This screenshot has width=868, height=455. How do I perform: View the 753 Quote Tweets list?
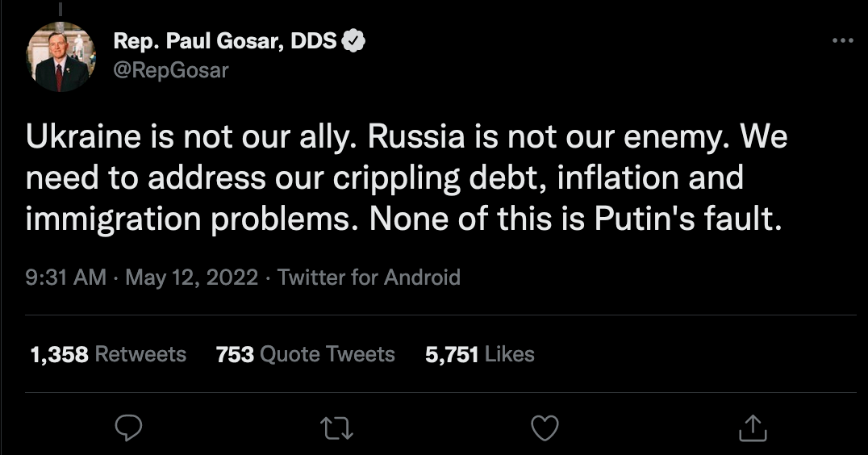click(306, 354)
